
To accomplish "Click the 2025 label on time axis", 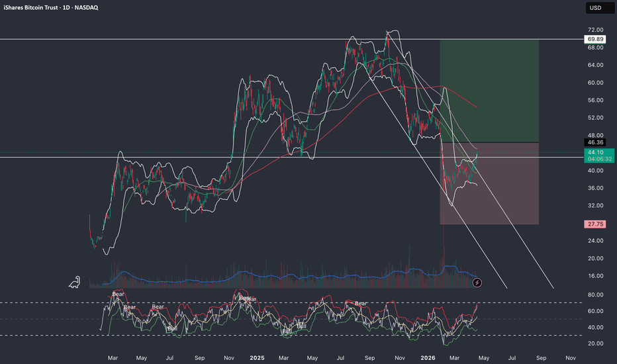I will (x=257, y=357).
